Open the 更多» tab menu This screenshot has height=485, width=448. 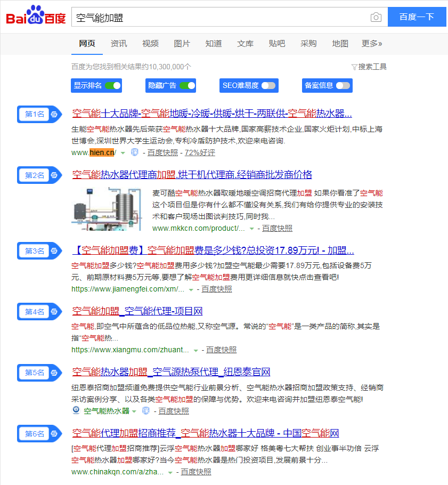[x=372, y=44]
